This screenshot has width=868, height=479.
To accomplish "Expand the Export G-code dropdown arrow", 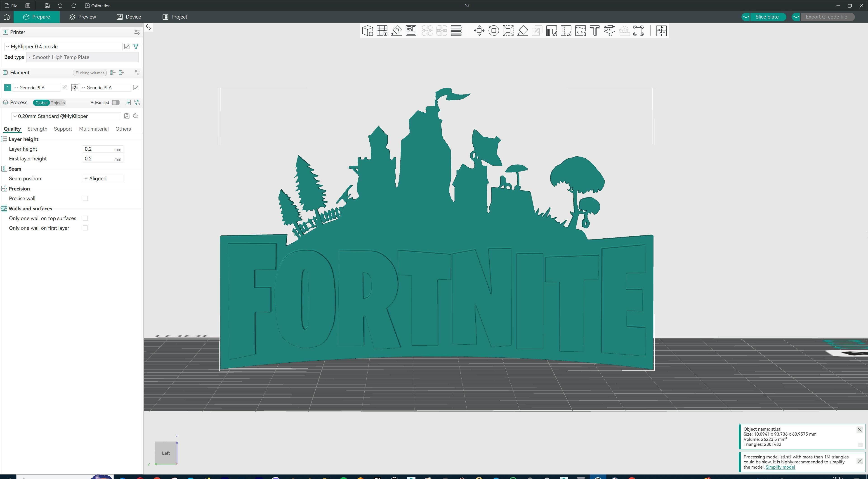I will tap(796, 17).
